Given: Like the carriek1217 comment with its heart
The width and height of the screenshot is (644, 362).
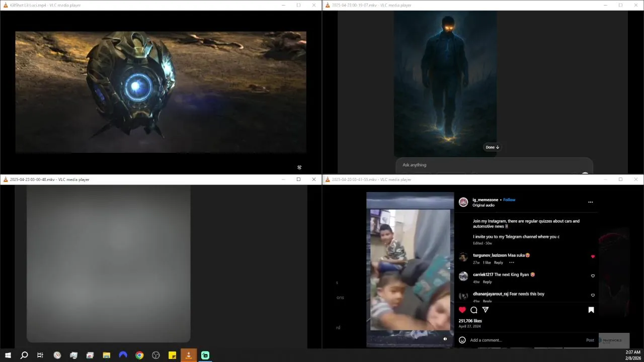Looking at the screenshot, I should pos(593,276).
